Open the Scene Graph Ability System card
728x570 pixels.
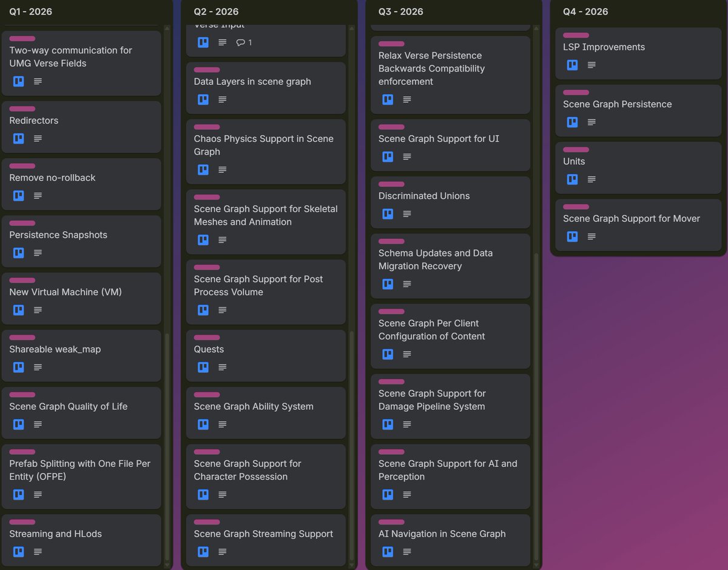click(x=266, y=413)
